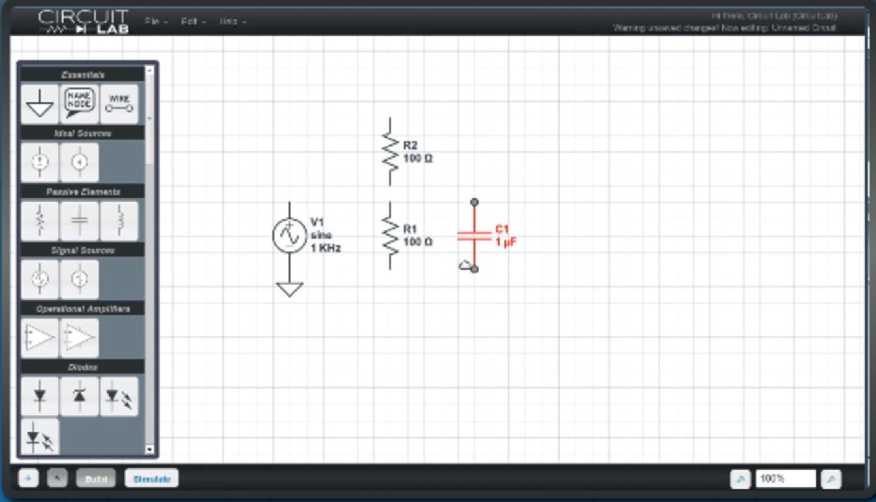Pick the ideal voltage source component
This screenshot has width=876, height=502.
[40, 162]
